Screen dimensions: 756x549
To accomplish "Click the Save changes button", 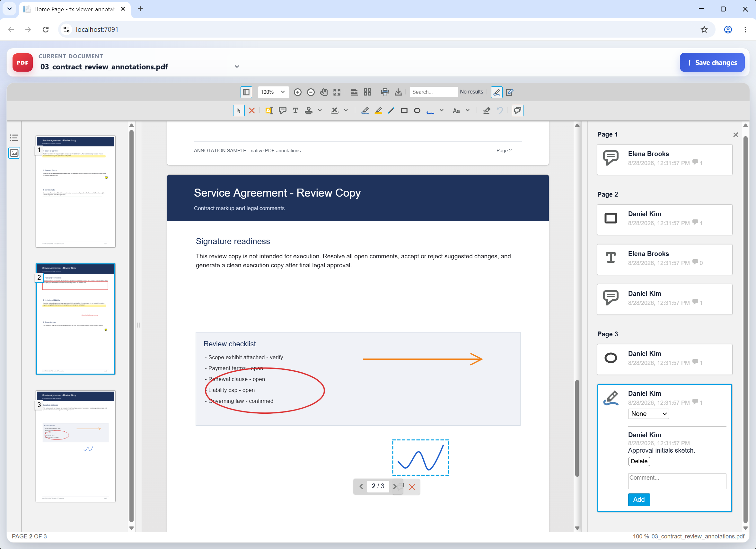I will [x=712, y=62].
